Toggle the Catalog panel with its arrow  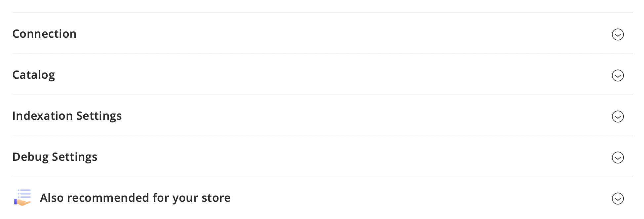(618, 75)
